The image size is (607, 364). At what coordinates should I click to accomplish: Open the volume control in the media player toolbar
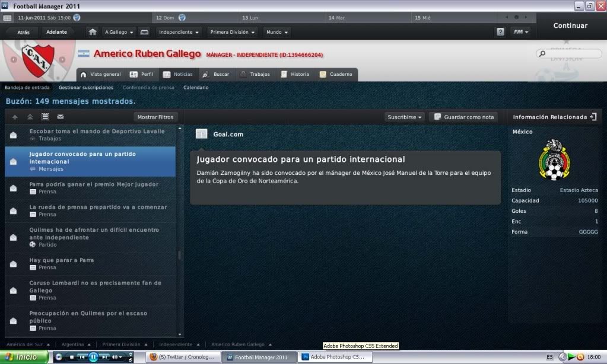(116, 357)
